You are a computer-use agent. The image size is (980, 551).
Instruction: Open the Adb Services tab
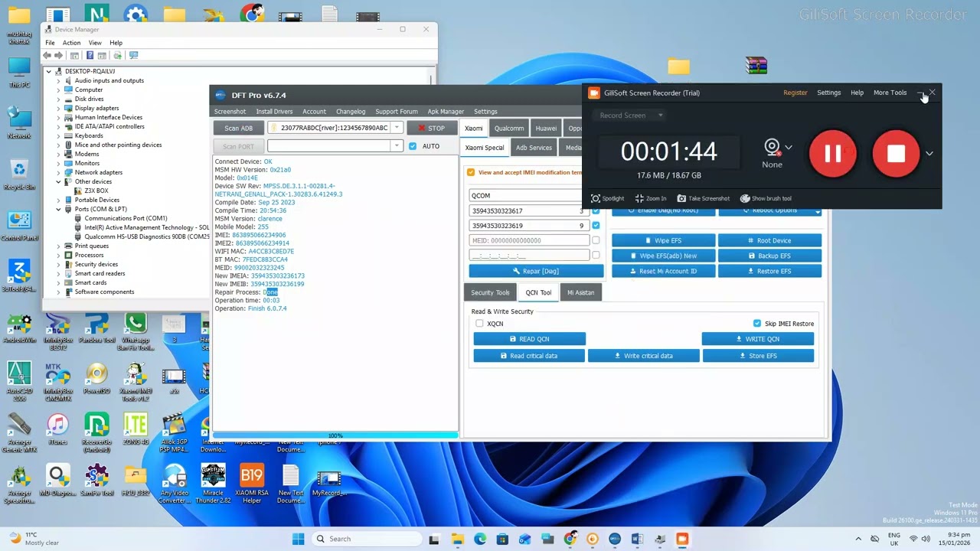point(534,148)
